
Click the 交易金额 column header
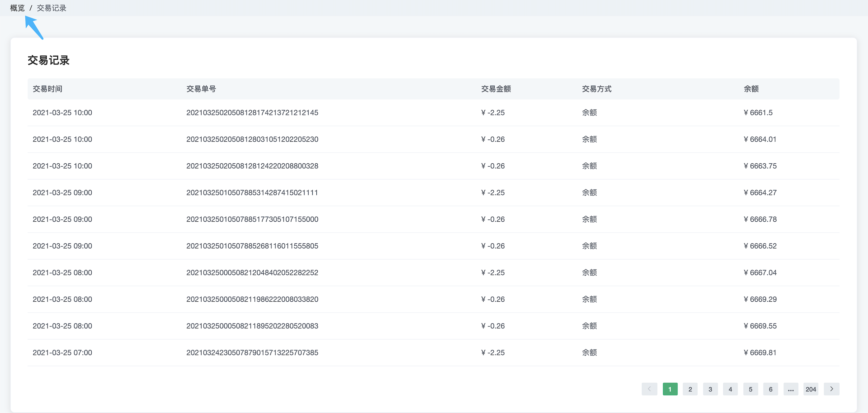click(x=496, y=89)
